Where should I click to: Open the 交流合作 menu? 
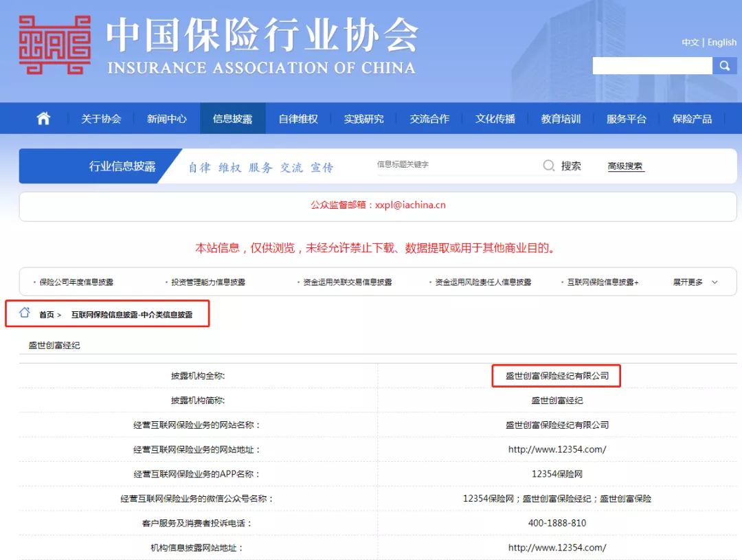pyautogui.click(x=429, y=119)
